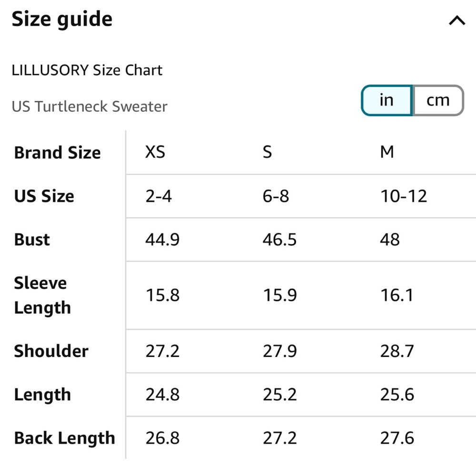Viewport: 476px width, 476px height.
Task: Click the Sleeve Length row header
Action: click(42, 295)
